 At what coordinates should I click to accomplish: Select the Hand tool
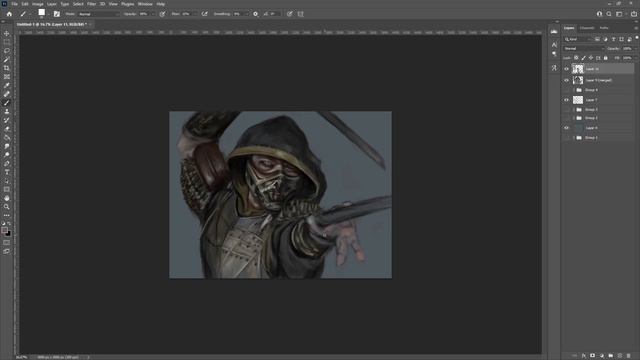click(x=7, y=198)
